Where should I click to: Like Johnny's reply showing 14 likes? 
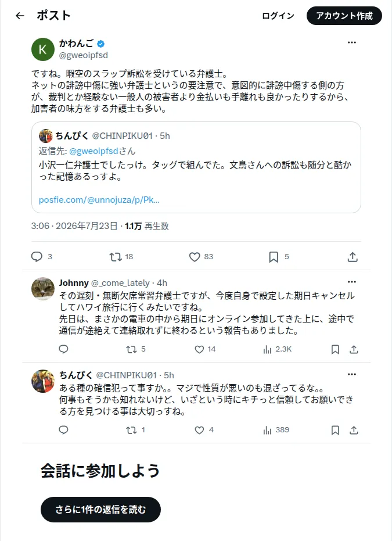[199, 349]
